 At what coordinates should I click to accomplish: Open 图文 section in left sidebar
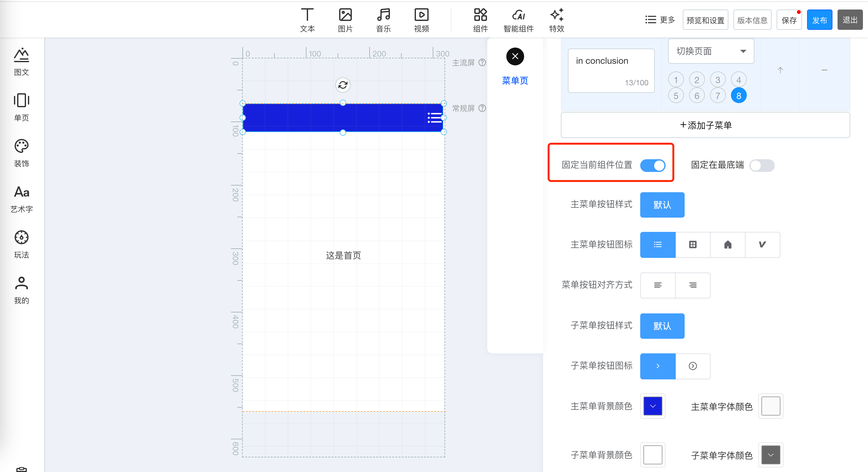[x=21, y=62]
